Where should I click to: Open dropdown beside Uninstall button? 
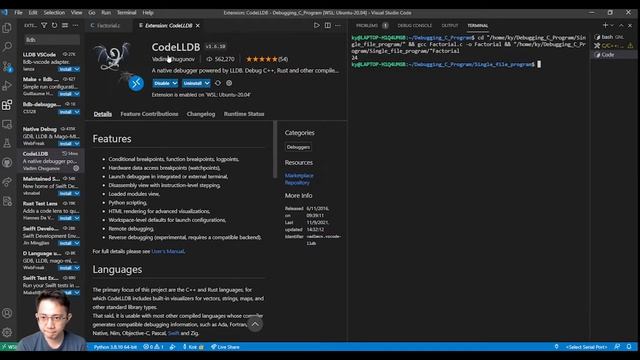(x=207, y=83)
